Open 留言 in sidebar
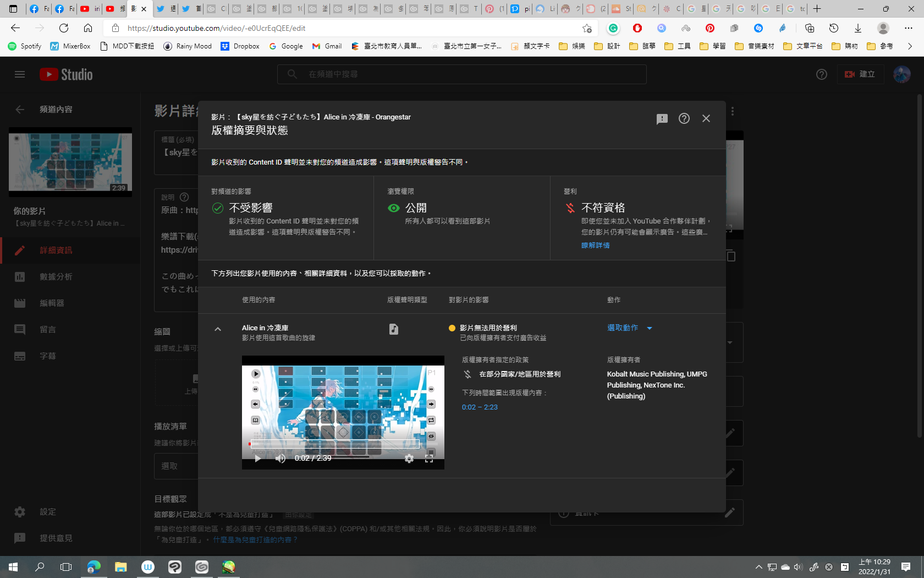Screen dimensions: 924x578 click(70, 330)
